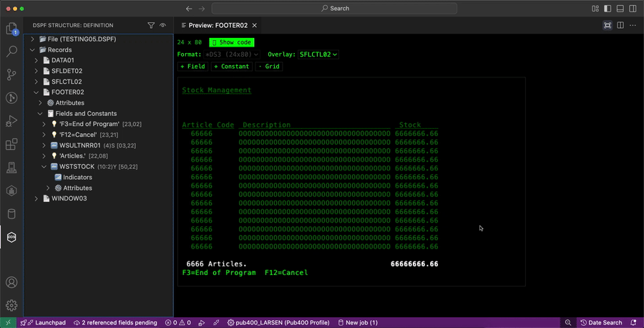Select the Preview: FOOTER02 tab
The height and width of the screenshot is (328, 644).
(x=218, y=26)
